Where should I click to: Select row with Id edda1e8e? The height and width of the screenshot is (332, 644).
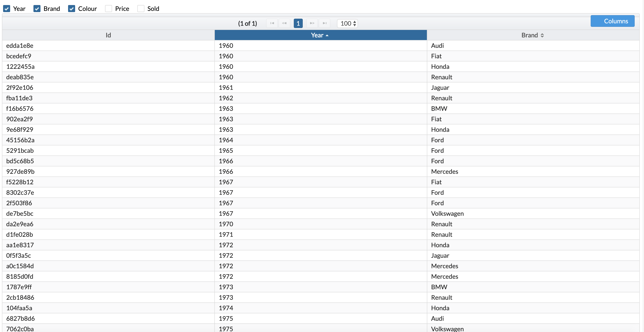point(321,46)
